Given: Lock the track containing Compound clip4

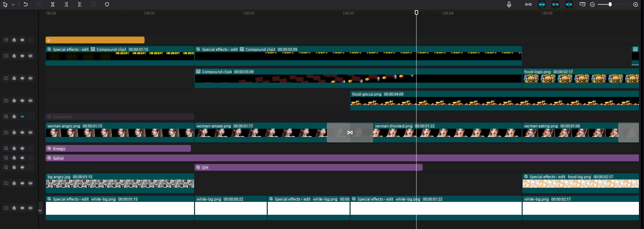Looking at the screenshot, I should pyautogui.click(x=14, y=78).
